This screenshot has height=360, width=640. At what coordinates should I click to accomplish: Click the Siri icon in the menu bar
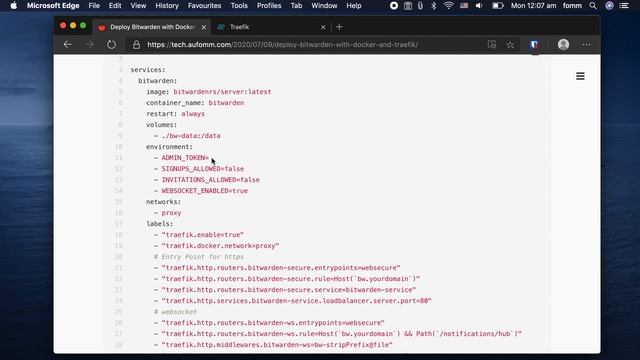click(x=609, y=6)
